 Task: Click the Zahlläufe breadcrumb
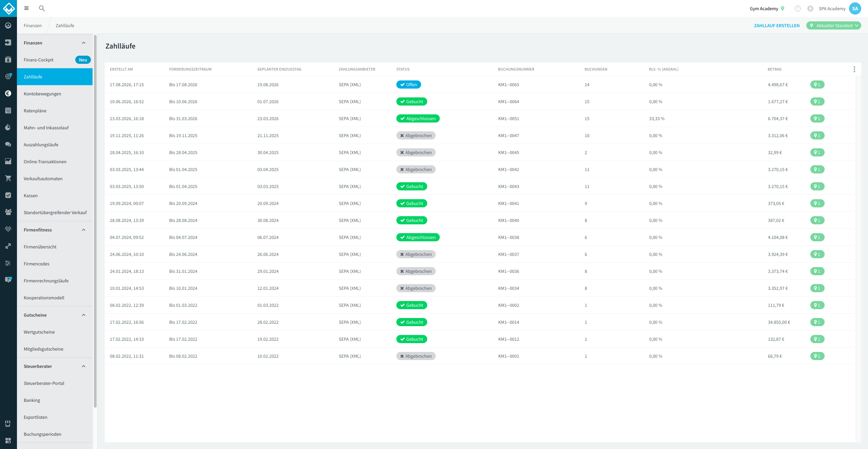point(65,25)
